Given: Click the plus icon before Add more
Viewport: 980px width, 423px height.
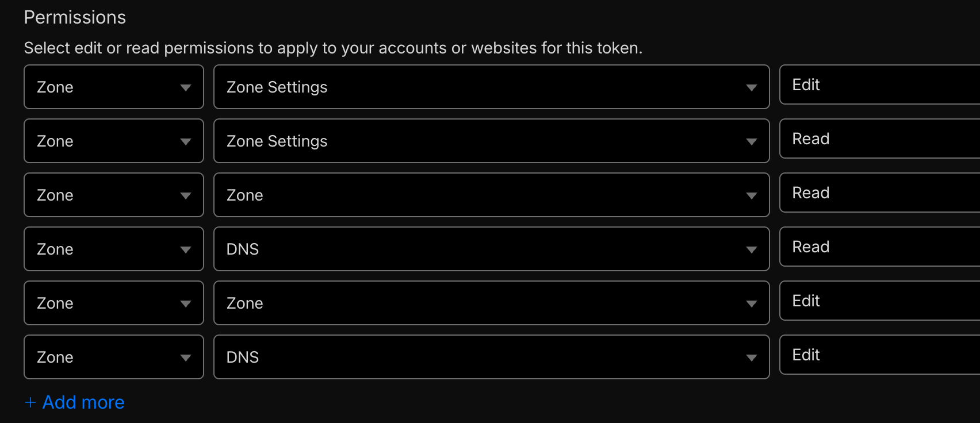Looking at the screenshot, I should tap(30, 402).
